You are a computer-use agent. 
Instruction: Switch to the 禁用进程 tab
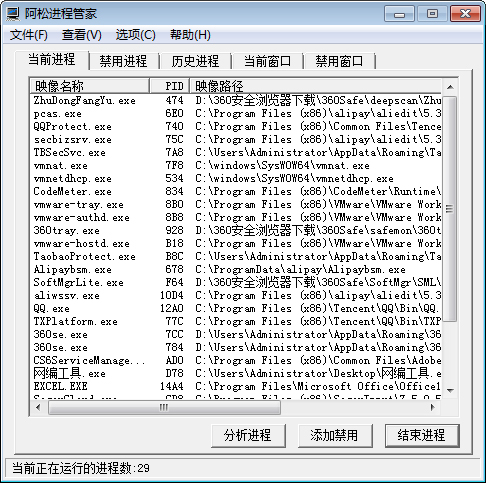pyautogui.click(x=123, y=61)
